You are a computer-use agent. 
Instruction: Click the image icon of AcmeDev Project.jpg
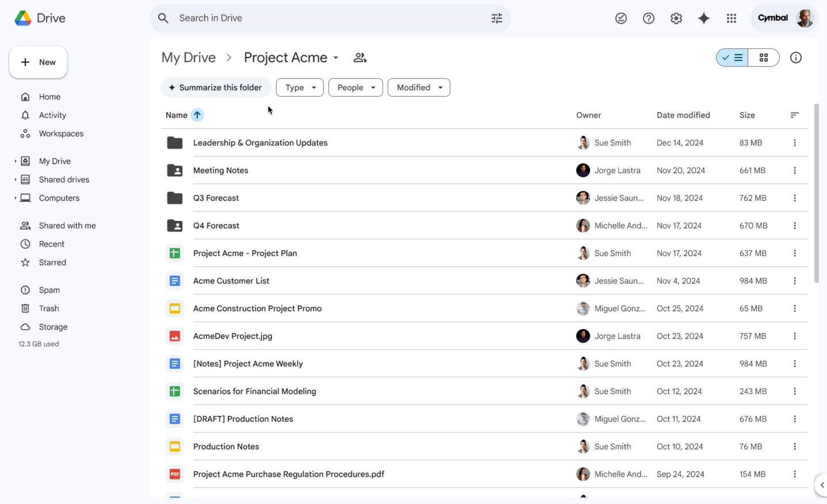tap(174, 336)
